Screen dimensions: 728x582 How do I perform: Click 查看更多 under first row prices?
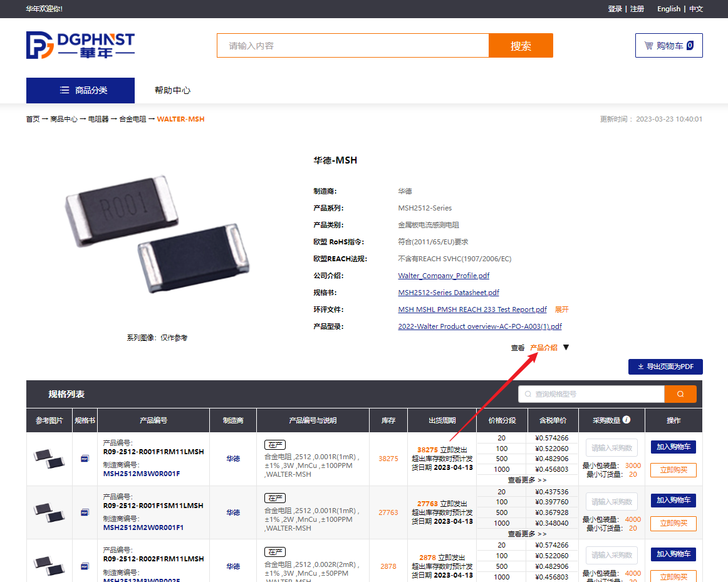[527, 480]
